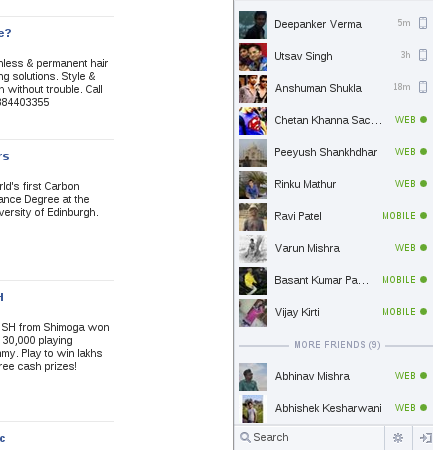Click phone icon next to Anshuman Shukla
433x451 pixels.
(x=423, y=87)
